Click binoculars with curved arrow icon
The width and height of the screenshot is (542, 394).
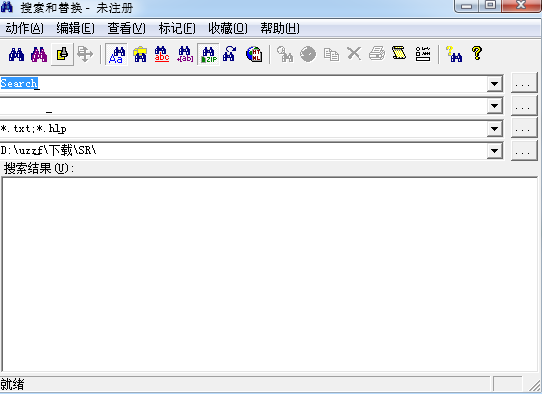(230, 54)
